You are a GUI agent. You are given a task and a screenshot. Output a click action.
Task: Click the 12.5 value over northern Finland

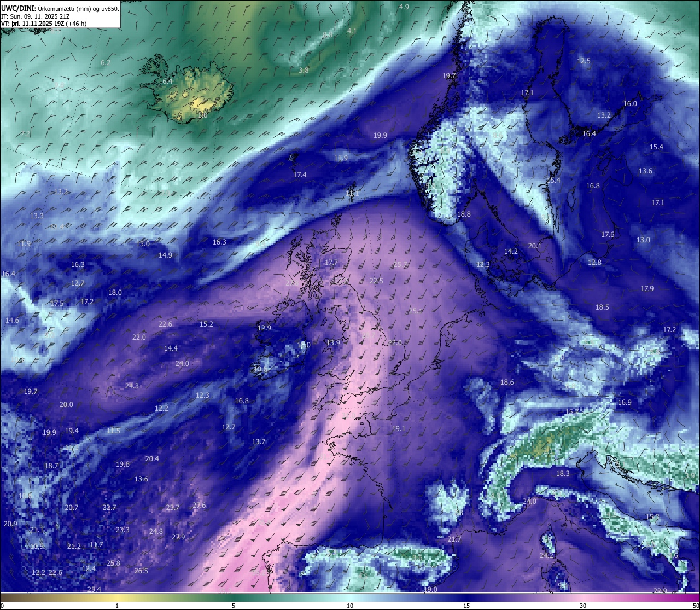pyautogui.click(x=584, y=61)
